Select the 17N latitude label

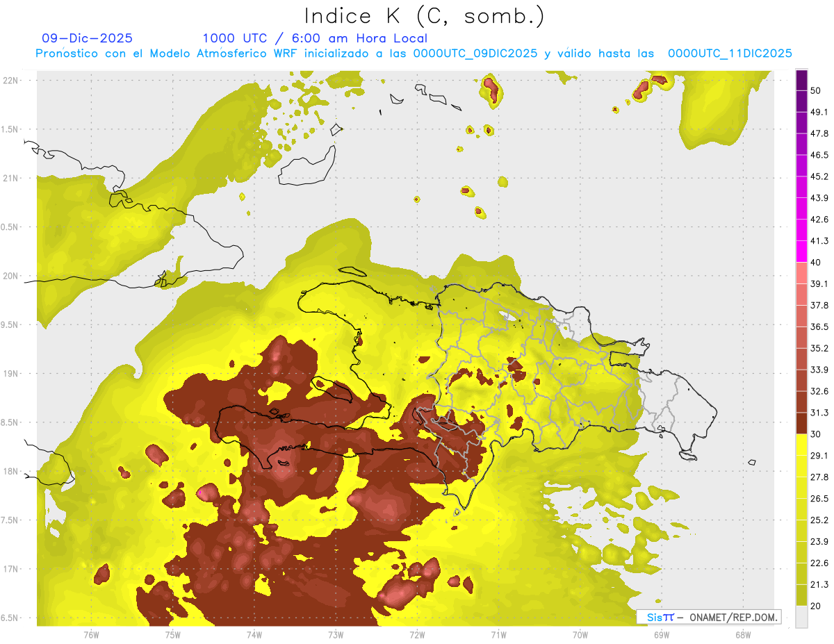click(x=12, y=569)
